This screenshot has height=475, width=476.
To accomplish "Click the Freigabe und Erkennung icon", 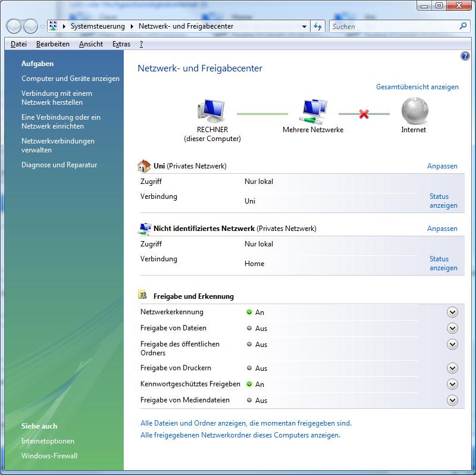I will [142, 295].
